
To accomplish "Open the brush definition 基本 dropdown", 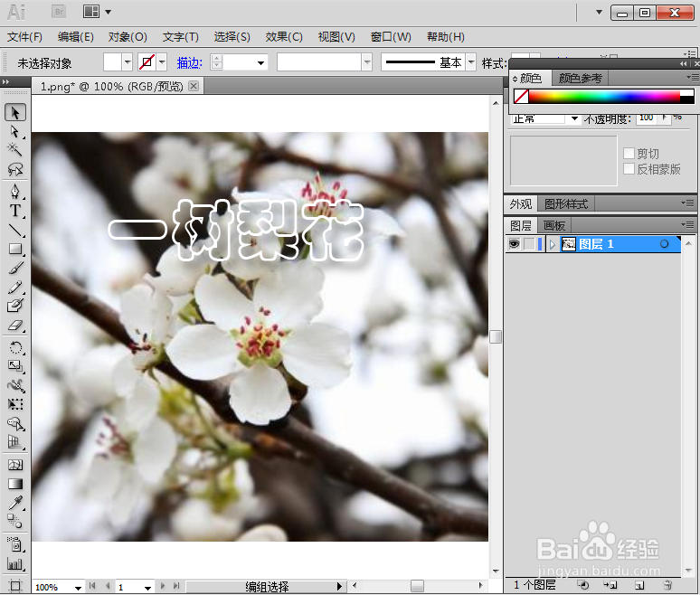I will [x=471, y=62].
